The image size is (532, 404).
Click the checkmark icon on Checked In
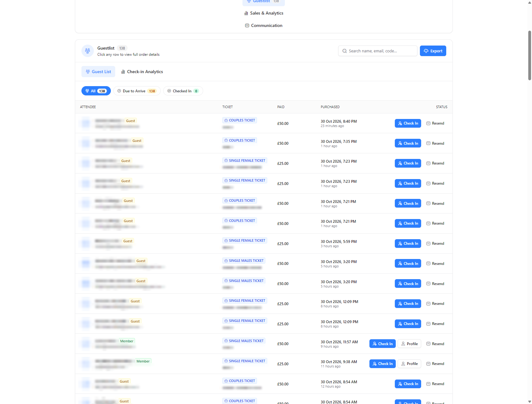tap(169, 91)
